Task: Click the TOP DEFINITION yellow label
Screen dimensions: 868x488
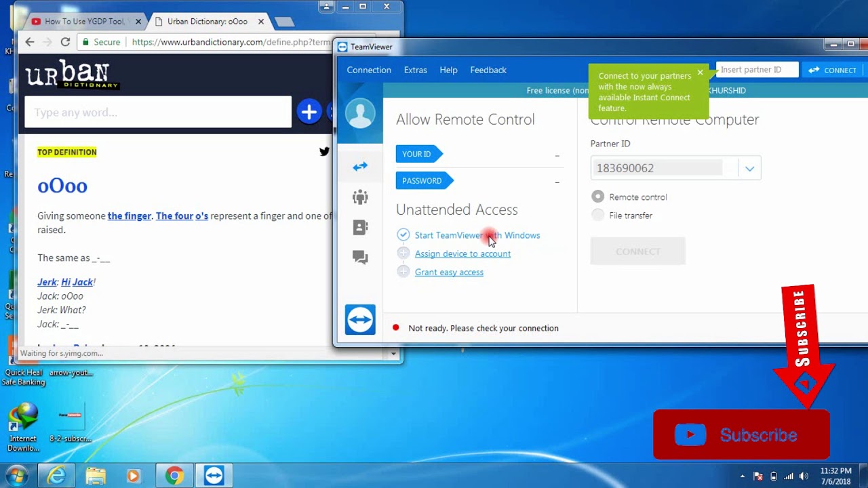Action: tap(67, 152)
